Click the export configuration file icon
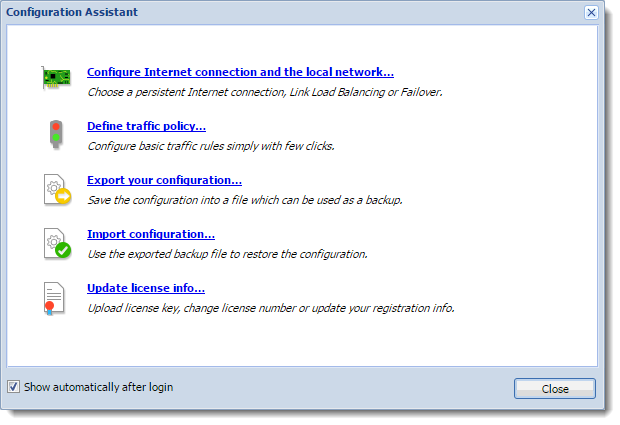 click(x=57, y=189)
